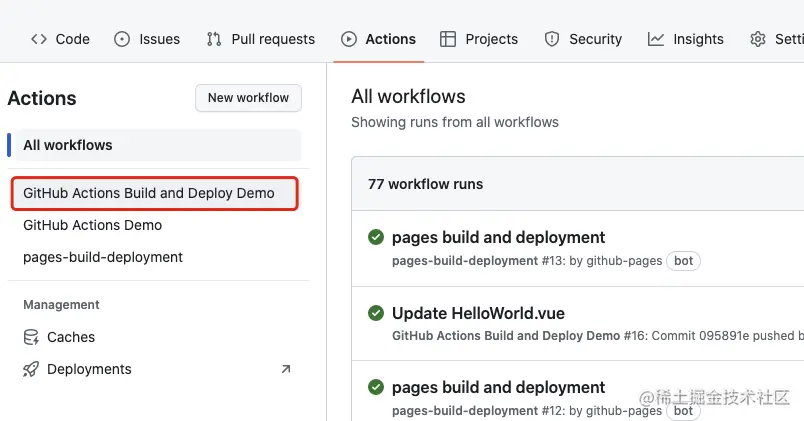This screenshot has height=421, width=804.
Task: Click the Pull requests icon
Action: click(214, 39)
